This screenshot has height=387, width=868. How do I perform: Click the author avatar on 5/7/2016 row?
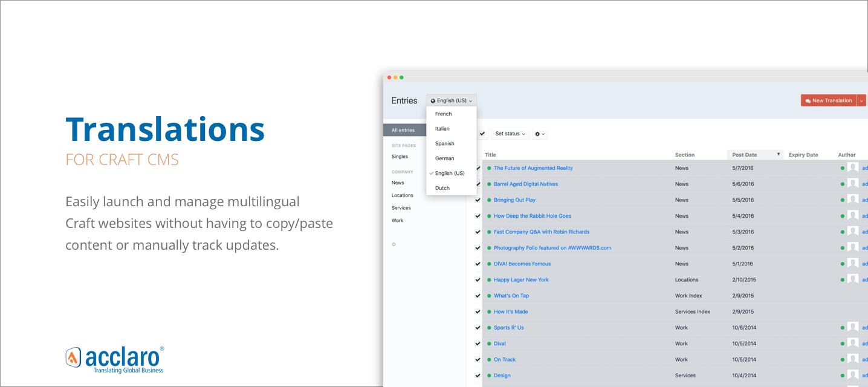853,168
